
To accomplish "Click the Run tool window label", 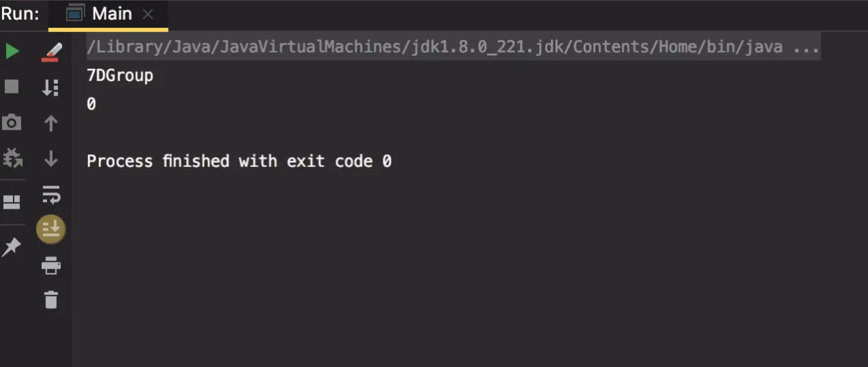I will (x=20, y=14).
